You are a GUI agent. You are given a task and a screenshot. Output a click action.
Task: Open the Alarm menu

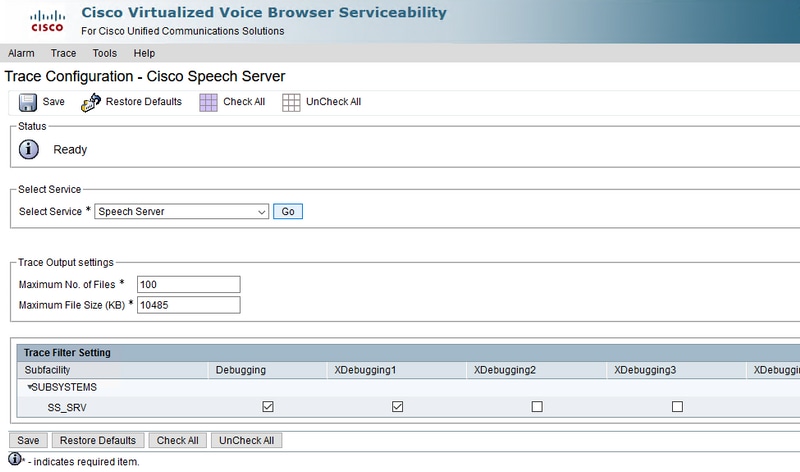(x=21, y=53)
